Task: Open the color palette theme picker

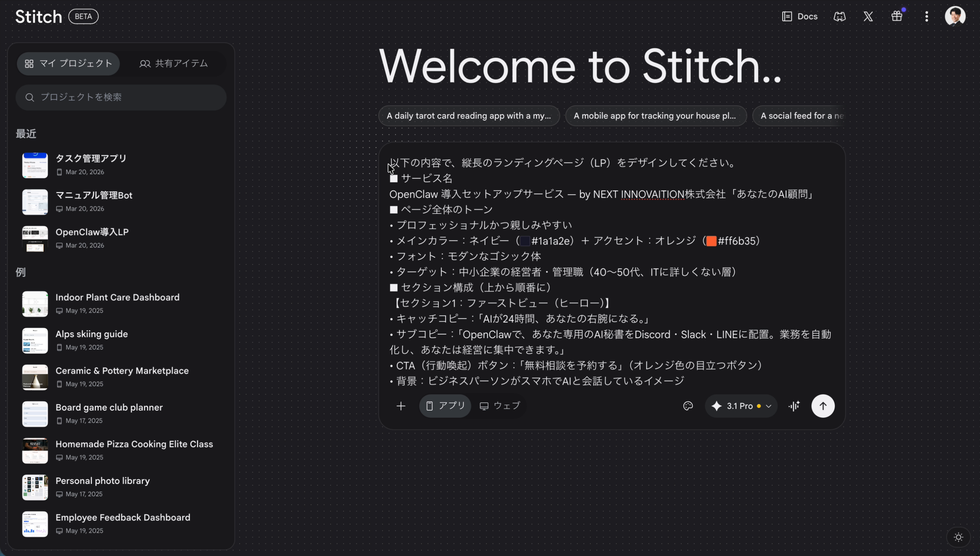Action: coord(687,406)
